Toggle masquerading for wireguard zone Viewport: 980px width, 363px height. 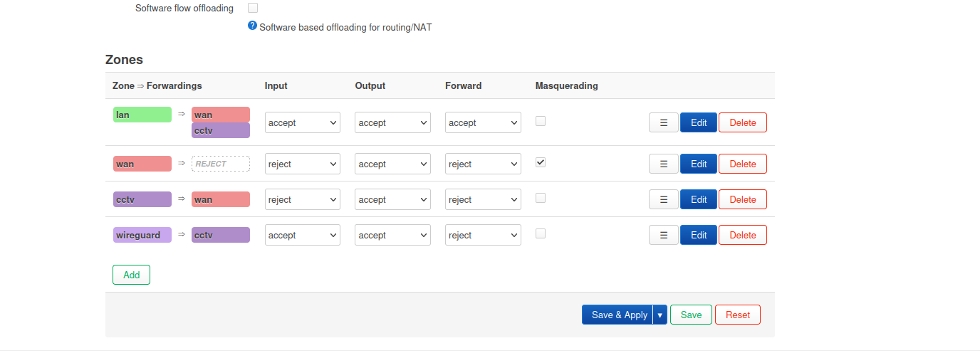541,233
